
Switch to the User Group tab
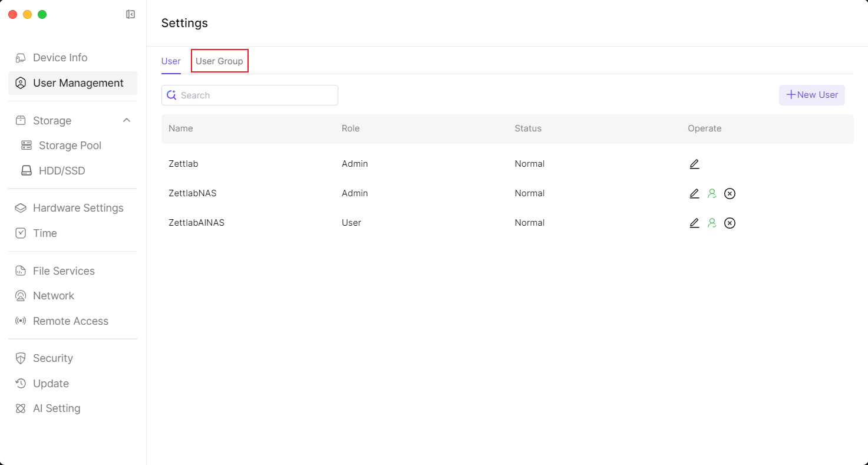click(219, 61)
